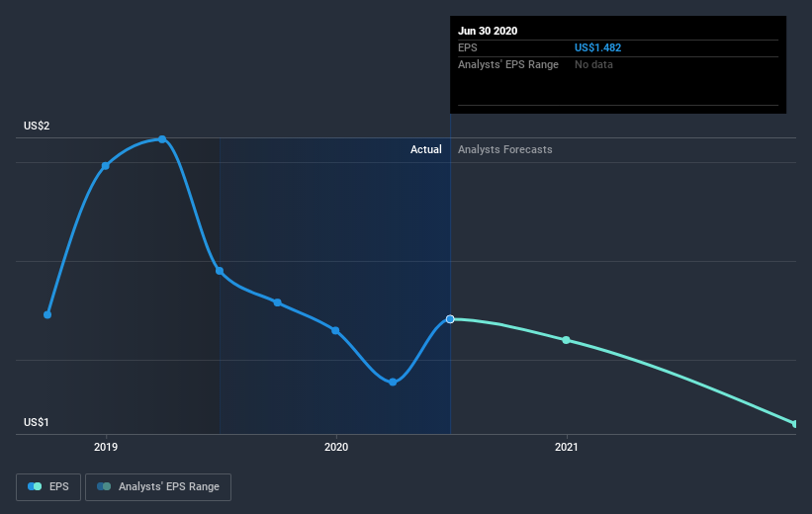Click the Actual section label
The image size is (812, 514).
425,149
